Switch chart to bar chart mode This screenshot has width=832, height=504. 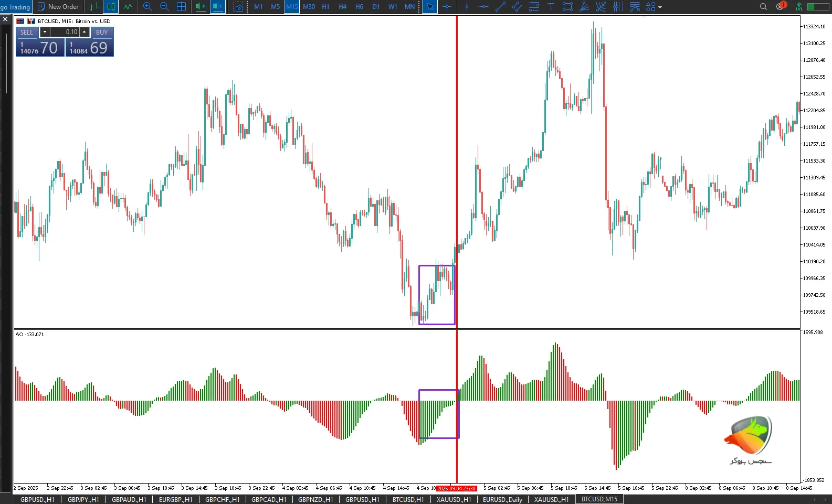[x=94, y=7]
